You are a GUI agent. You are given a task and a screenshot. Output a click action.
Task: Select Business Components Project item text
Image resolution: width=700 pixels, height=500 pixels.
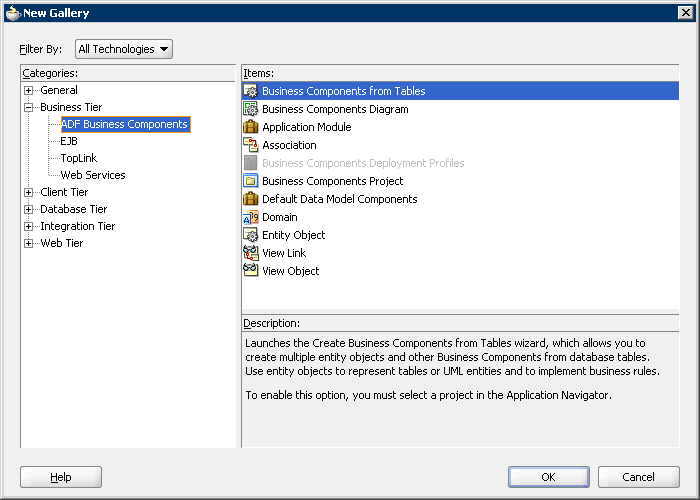point(333,181)
